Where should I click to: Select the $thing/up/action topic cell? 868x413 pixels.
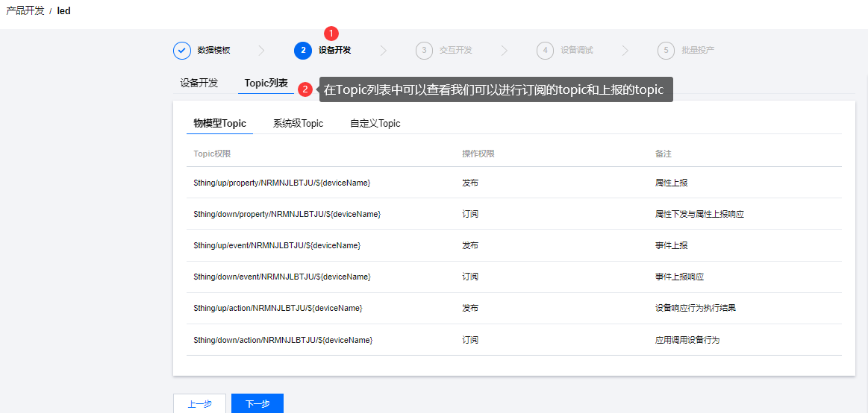coord(278,308)
